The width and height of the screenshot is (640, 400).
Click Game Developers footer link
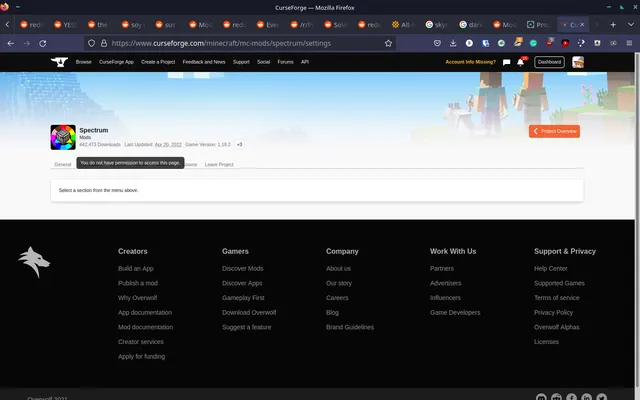[455, 313]
